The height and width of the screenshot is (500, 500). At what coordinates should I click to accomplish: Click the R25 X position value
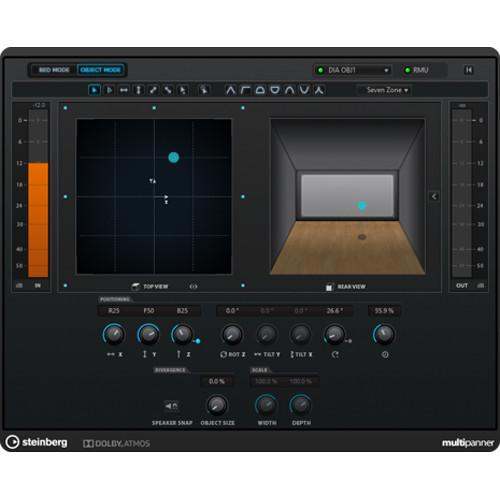(x=114, y=311)
